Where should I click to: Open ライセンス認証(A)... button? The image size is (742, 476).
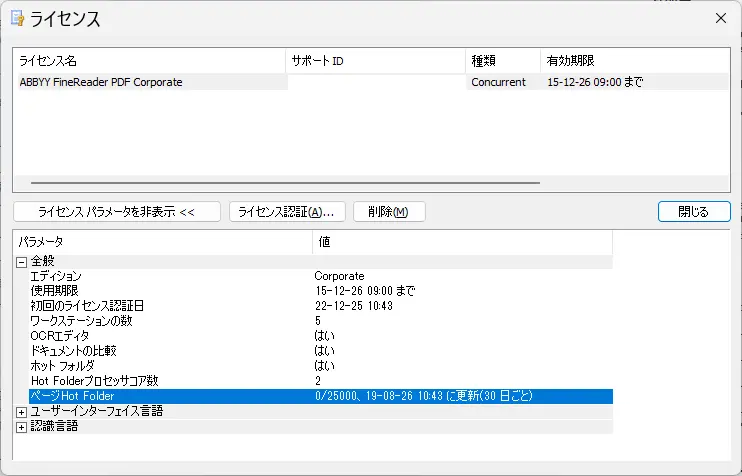(x=287, y=212)
